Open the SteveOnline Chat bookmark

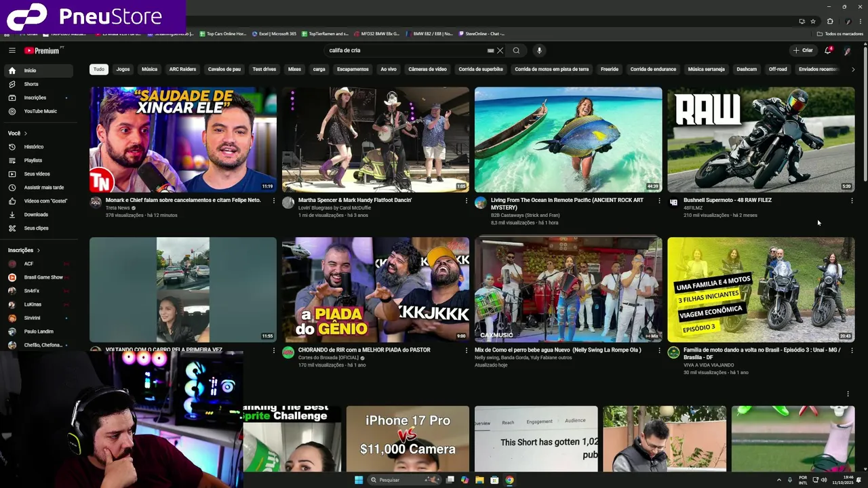(x=481, y=34)
